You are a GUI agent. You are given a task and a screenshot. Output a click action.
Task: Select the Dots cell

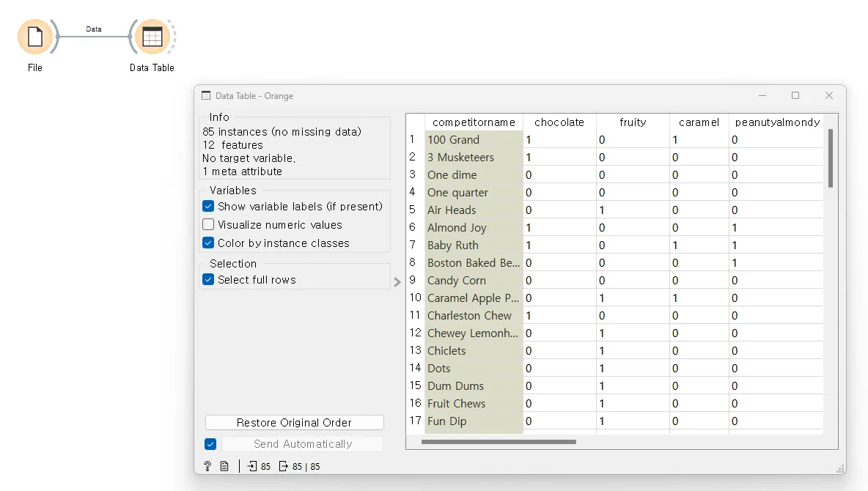(474, 368)
